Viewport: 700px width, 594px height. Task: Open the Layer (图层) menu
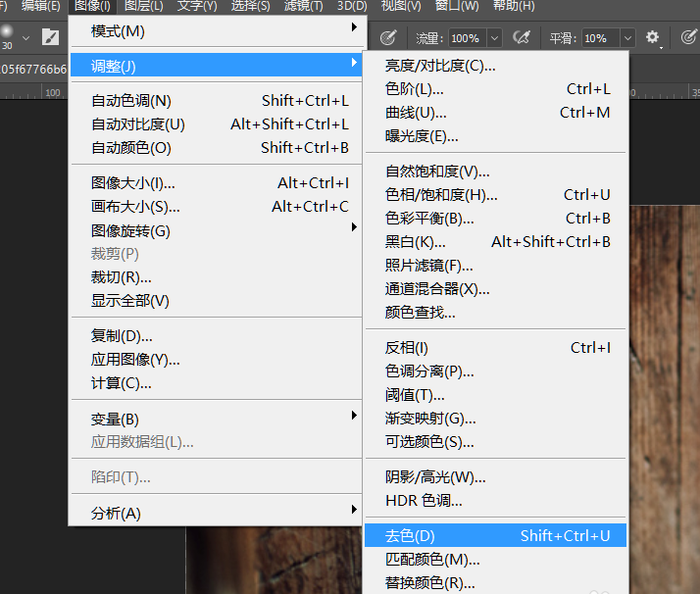[144, 6]
